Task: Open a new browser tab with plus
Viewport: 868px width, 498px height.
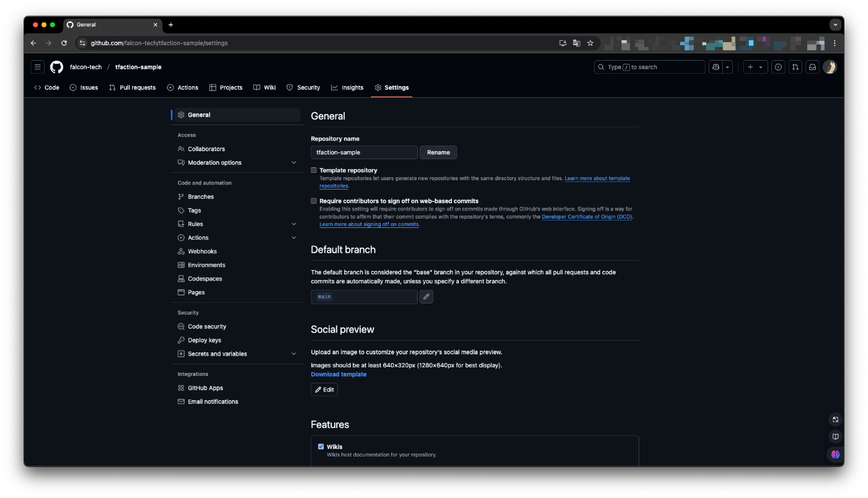Action: coord(171,25)
